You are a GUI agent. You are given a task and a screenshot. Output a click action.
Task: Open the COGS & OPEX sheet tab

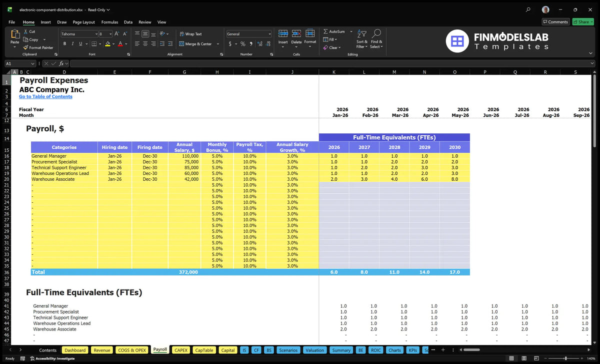coord(132,350)
